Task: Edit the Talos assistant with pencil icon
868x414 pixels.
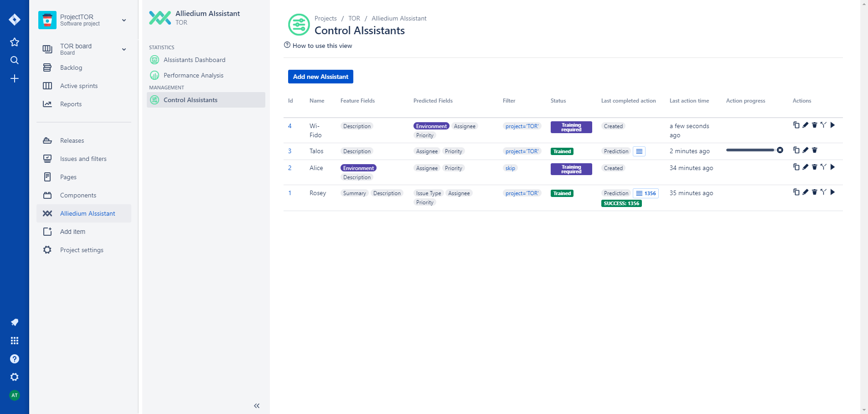Action: [805, 150]
